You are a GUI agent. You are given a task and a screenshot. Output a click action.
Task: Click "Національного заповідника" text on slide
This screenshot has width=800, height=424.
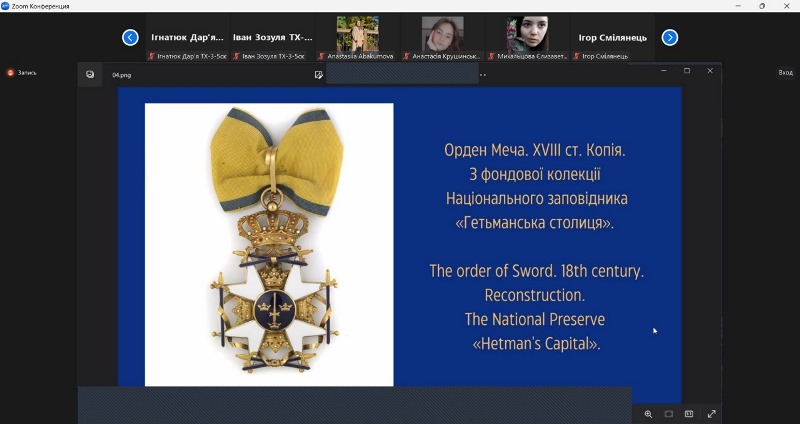click(537, 198)
